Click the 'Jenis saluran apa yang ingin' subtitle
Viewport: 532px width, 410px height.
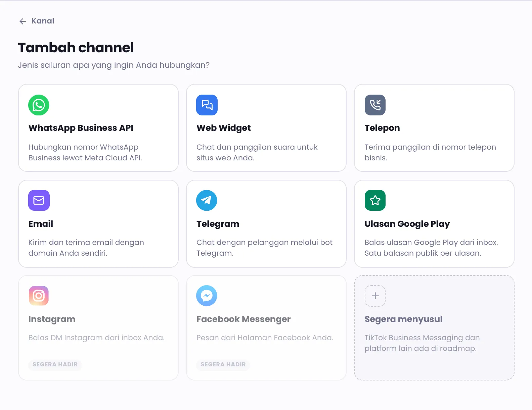pos(114,65)
